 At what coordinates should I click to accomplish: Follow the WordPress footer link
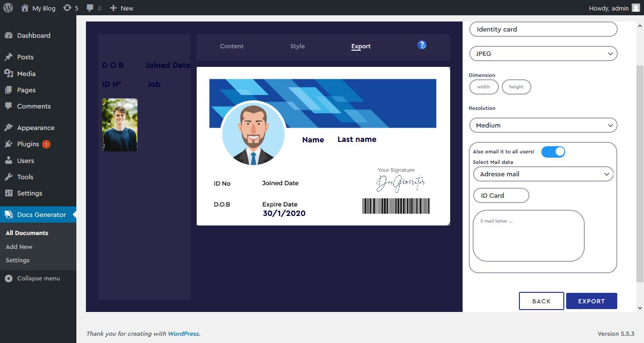(x=183, y=334)
